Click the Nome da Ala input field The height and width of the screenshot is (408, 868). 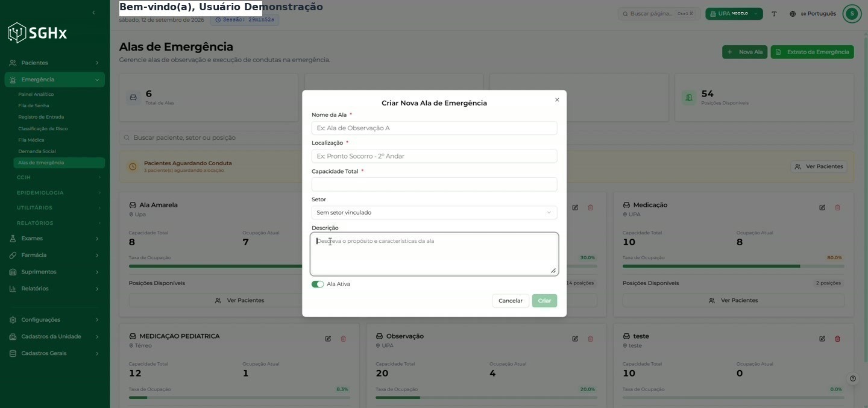click(x=434, y=128)
